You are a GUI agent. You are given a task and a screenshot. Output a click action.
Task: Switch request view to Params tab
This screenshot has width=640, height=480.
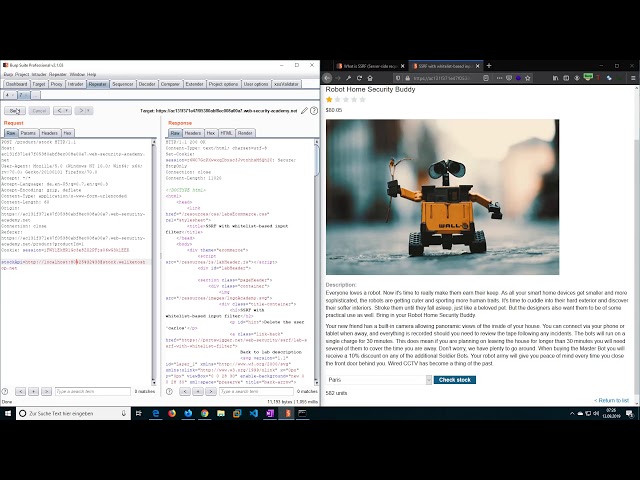click(x=28, y=133)
